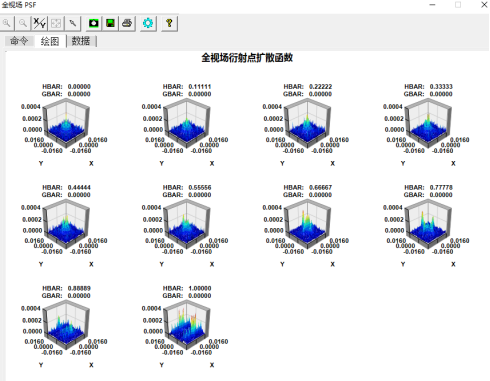Viewport: 490px width, 381px height.
Task: Select the pointer arrow tool
Action: [73, 23]
